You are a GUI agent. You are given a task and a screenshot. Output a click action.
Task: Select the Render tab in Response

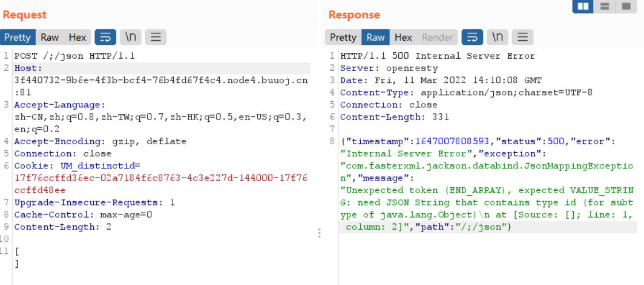[x=437, y=37]
